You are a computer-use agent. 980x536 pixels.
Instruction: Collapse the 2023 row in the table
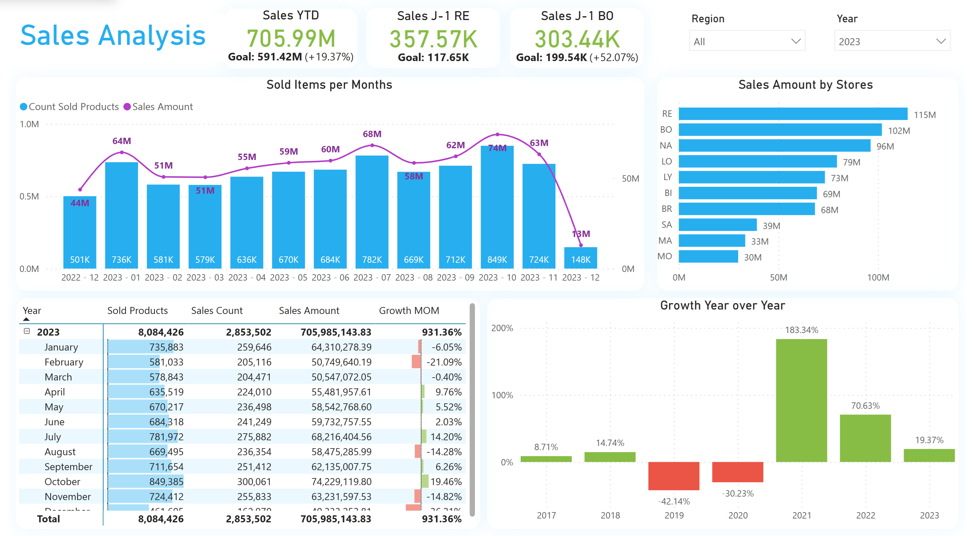pos(27,331)
